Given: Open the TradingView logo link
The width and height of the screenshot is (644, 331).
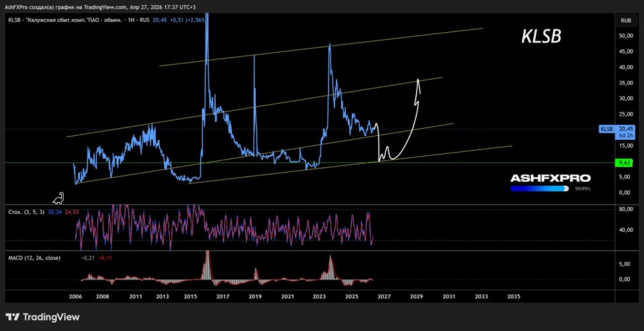Looking at the screenshot, I should click(43, 317).
